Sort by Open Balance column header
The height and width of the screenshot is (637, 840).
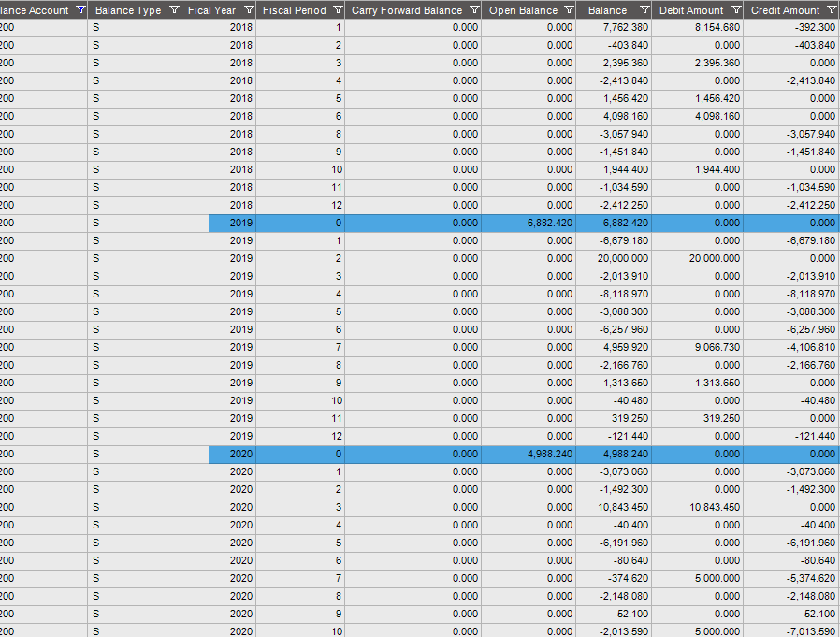[x=524, y=10]
